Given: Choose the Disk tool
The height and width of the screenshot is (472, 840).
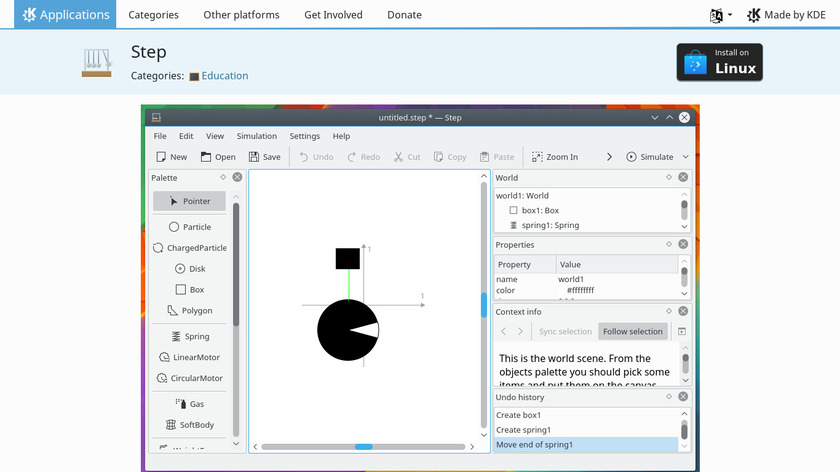Looking at the screenshot, I should [x=190, y=269].
